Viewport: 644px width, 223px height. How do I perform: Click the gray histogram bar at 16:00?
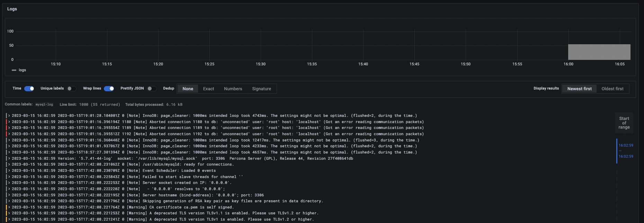click(x=599, y=52)
